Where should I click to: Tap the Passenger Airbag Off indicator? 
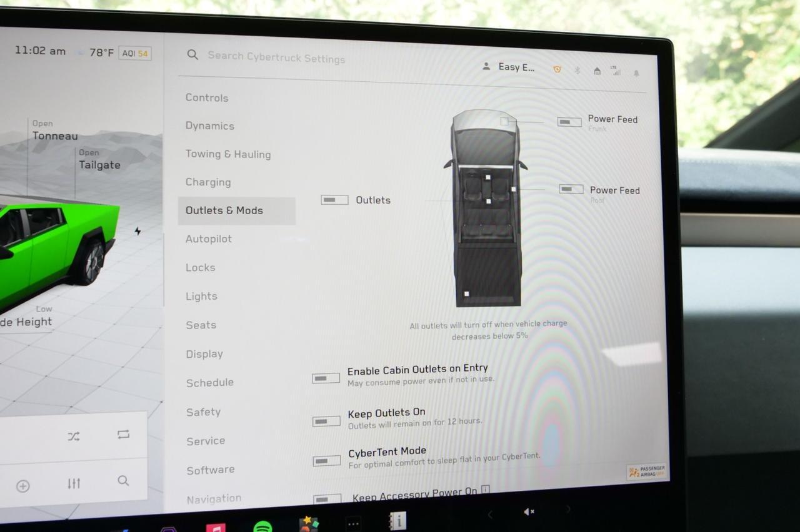click(646, 471)
